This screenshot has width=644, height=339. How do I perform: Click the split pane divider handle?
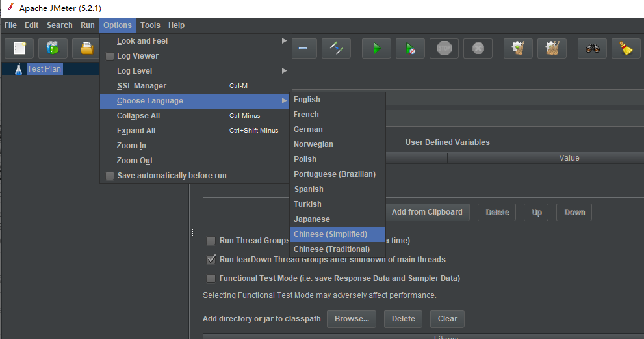pos(193,232)
